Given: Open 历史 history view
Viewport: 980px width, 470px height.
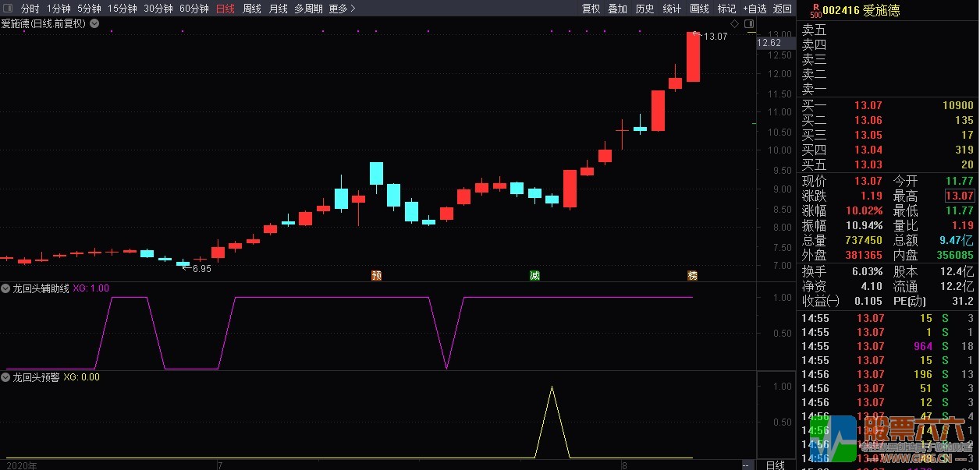Looking at the screenshot, I should tap(644, 9).
